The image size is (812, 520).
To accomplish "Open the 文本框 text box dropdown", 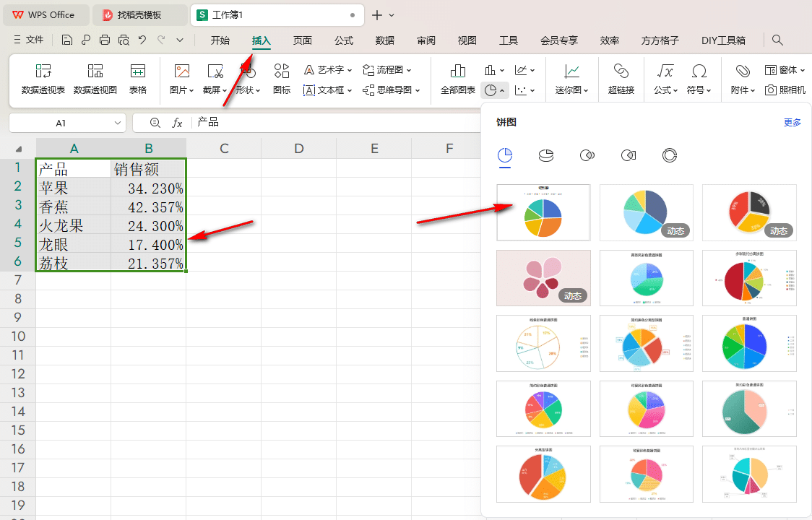I will (328, 90).
